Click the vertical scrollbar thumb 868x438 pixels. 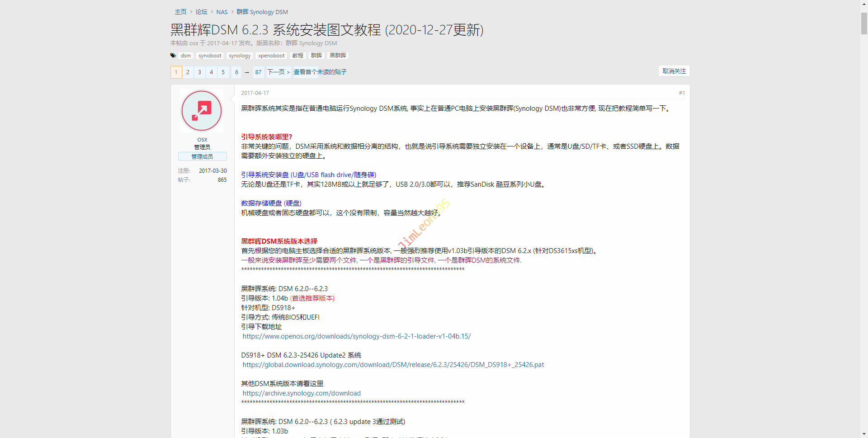(864, 23)
